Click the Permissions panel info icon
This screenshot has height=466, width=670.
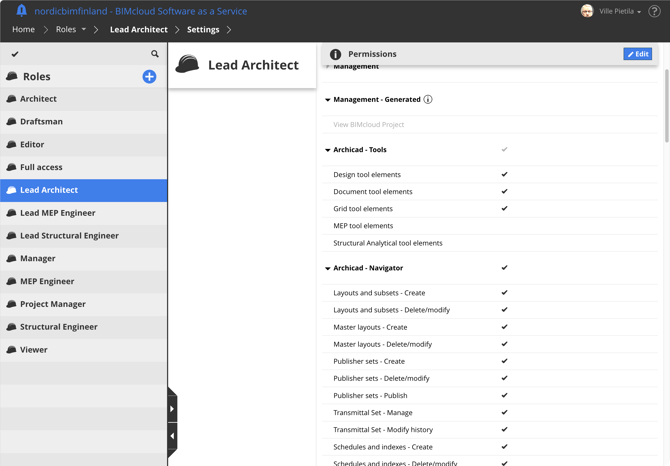pos(335,54)
